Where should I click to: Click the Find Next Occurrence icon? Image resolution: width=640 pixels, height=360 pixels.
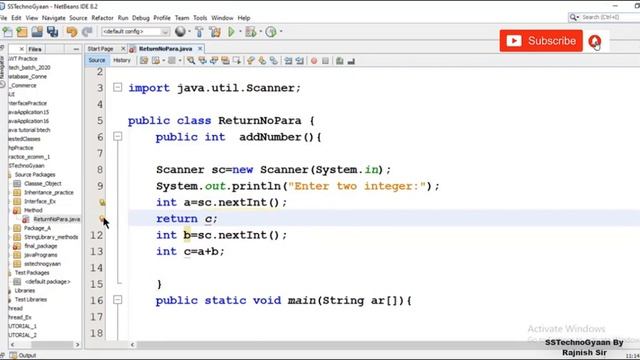point(214,61)
